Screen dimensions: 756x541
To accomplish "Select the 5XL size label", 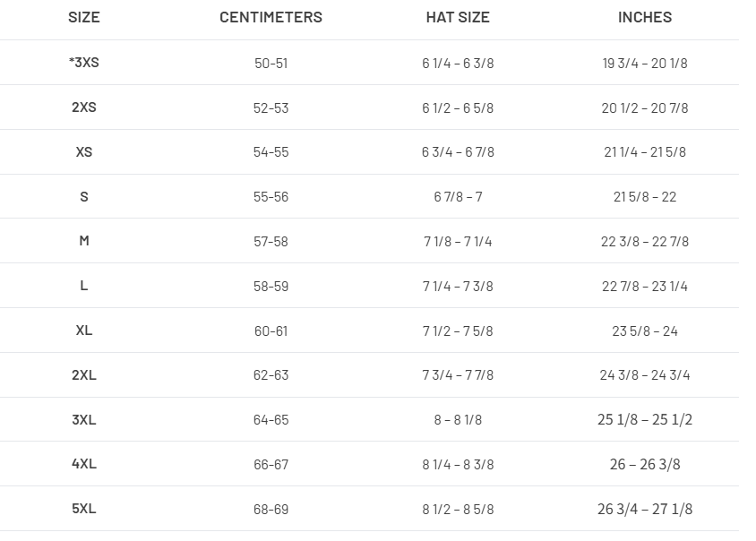I will tap(84, 509).
